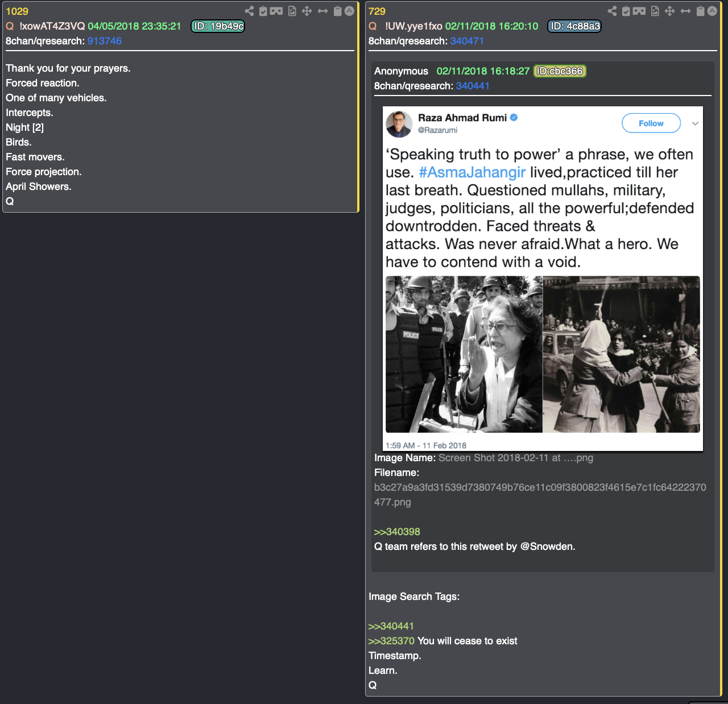Click the Follow button on Raza Rumi tweet
The width and height of the screenshot is (728, 704).
651,123
